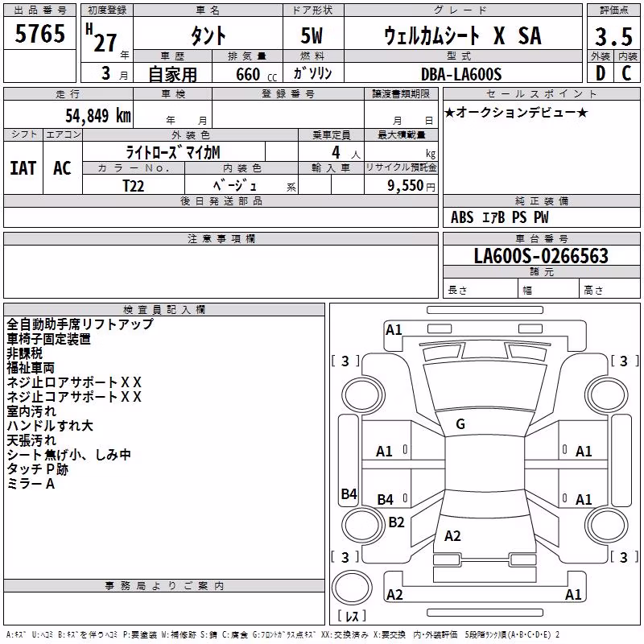Click inspector note 車椅子固定装置
The image size is (644, 644).
point(49,339)
